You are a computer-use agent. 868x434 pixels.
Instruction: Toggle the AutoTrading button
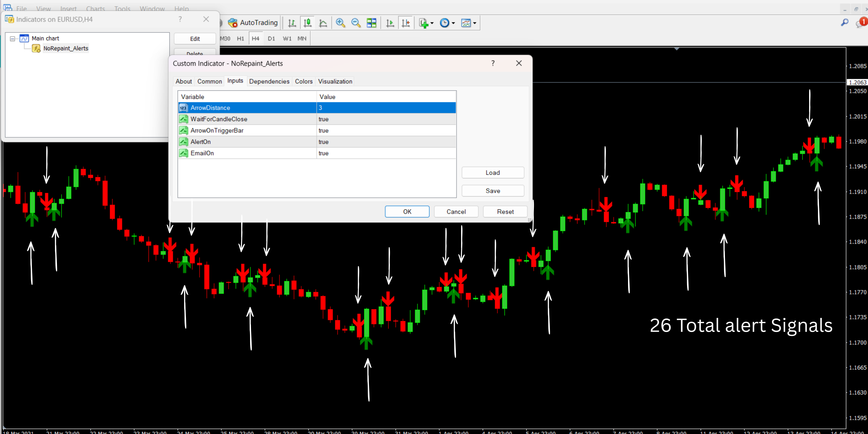pos(253,23)
